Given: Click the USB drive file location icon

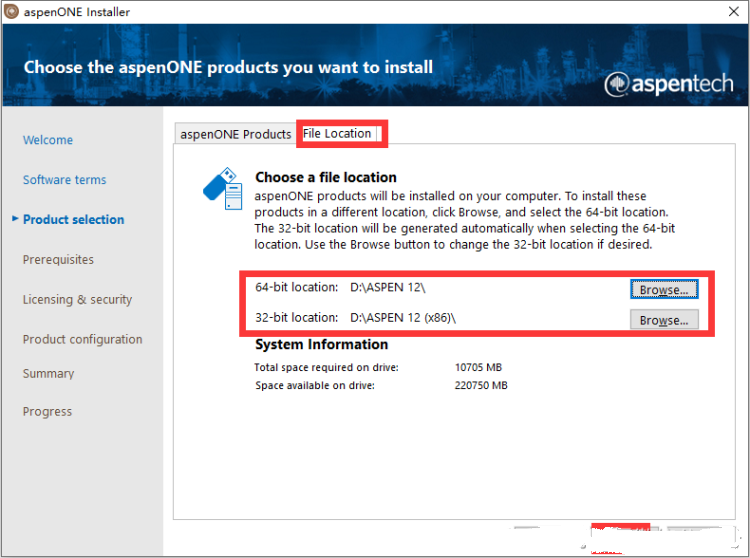Looking at the screenshot, I should coord(223,188).
